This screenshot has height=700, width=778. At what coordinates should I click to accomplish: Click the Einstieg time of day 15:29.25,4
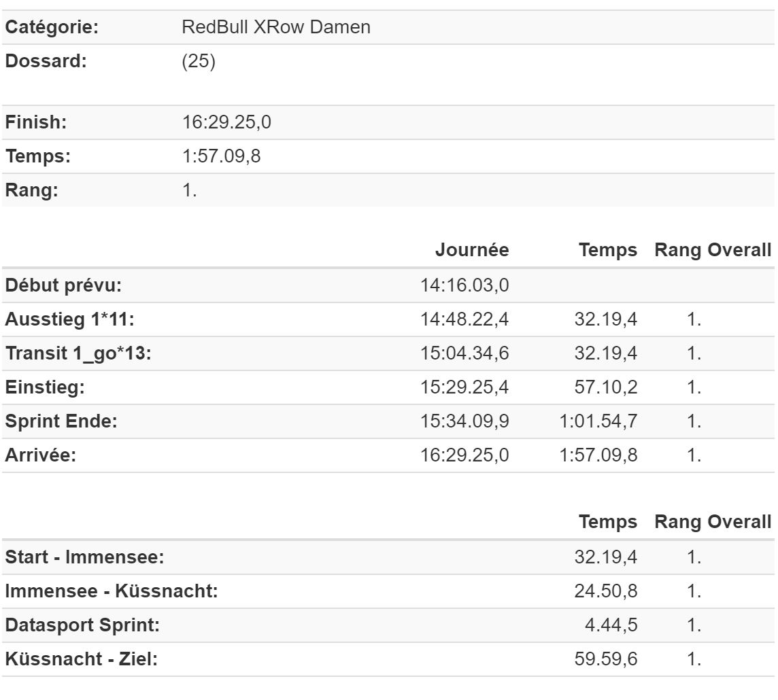(x=465, y=387)
